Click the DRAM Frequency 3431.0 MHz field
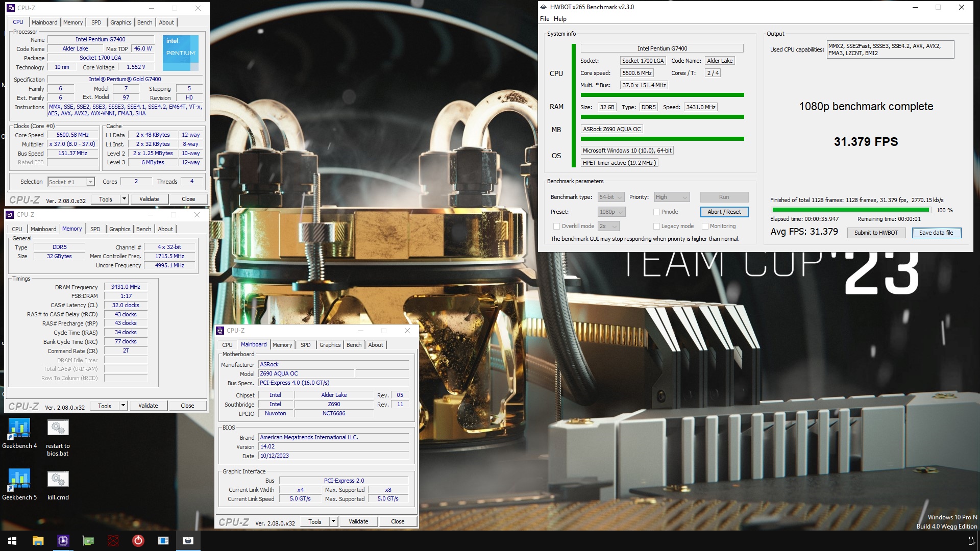Viewport: 980px width, 551px height. [x=126, y=287]
